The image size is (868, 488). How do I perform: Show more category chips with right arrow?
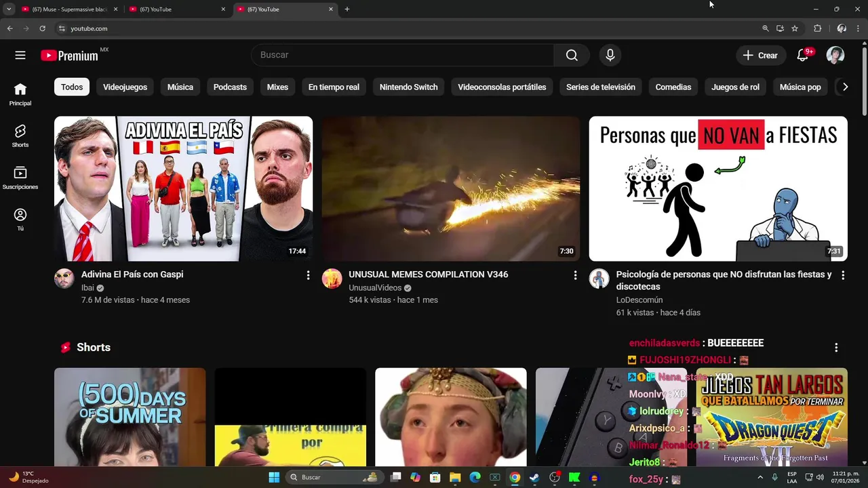point(845,87)
